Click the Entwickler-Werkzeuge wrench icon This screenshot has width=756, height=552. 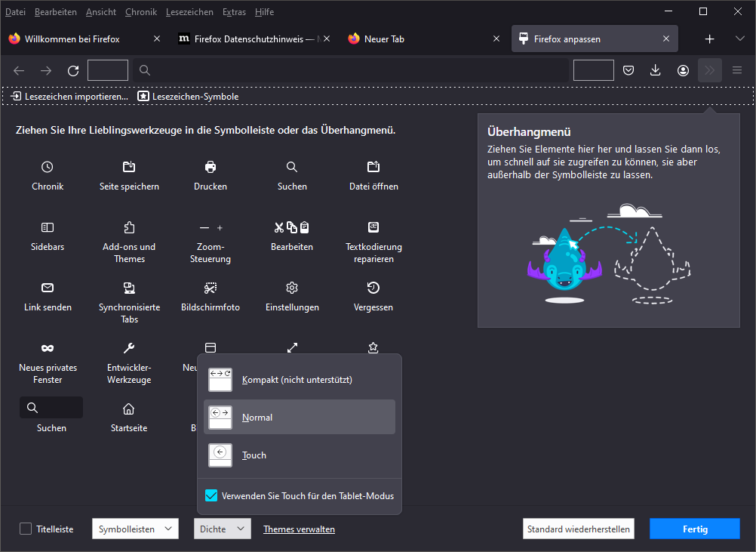point(129,348)
